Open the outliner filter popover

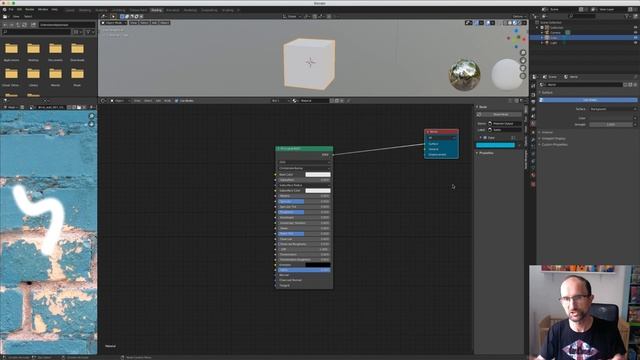[x=628, y=16]
